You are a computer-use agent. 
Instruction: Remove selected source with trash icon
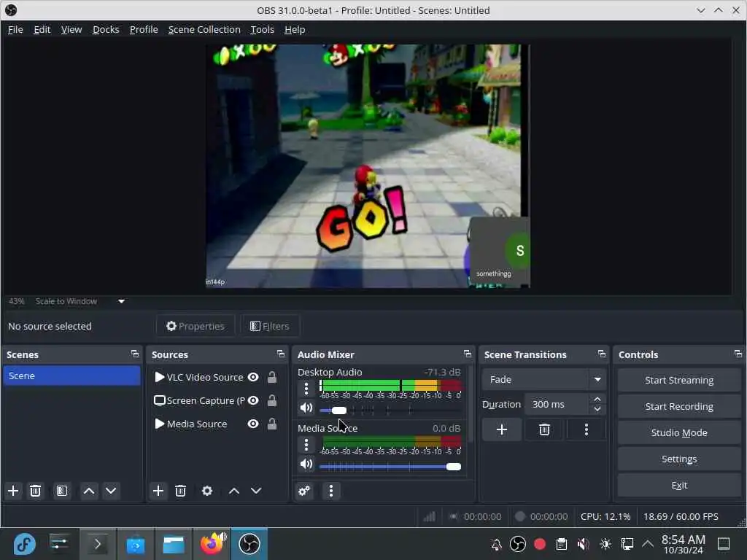[x=181, y=491]
